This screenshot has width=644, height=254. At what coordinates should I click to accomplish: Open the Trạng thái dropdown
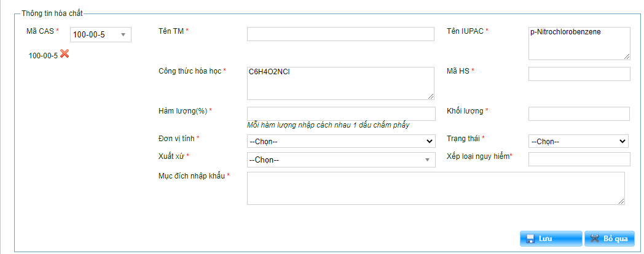tap(578, 142)
